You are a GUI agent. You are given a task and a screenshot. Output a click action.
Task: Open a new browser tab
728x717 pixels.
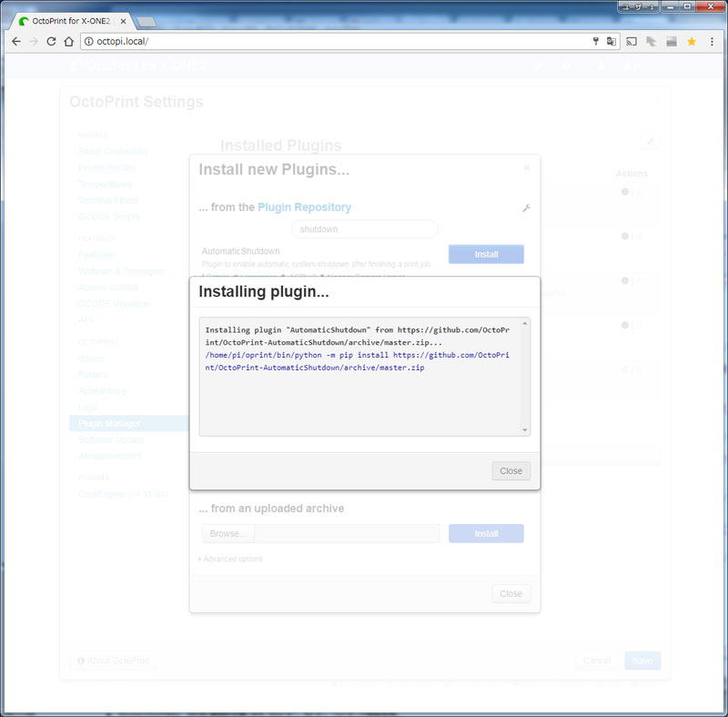click(147, 21)
